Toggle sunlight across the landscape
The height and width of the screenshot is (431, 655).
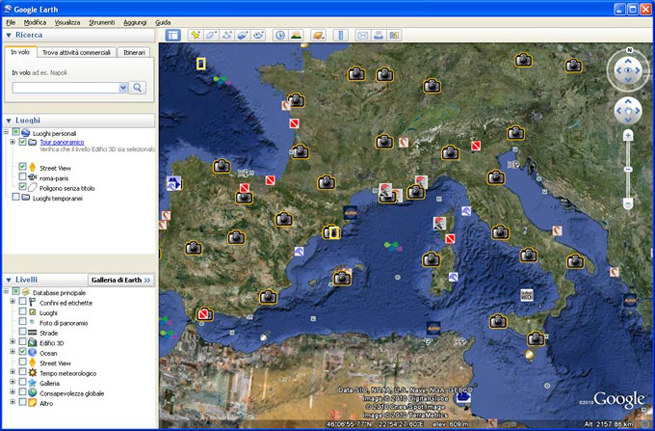296,35
